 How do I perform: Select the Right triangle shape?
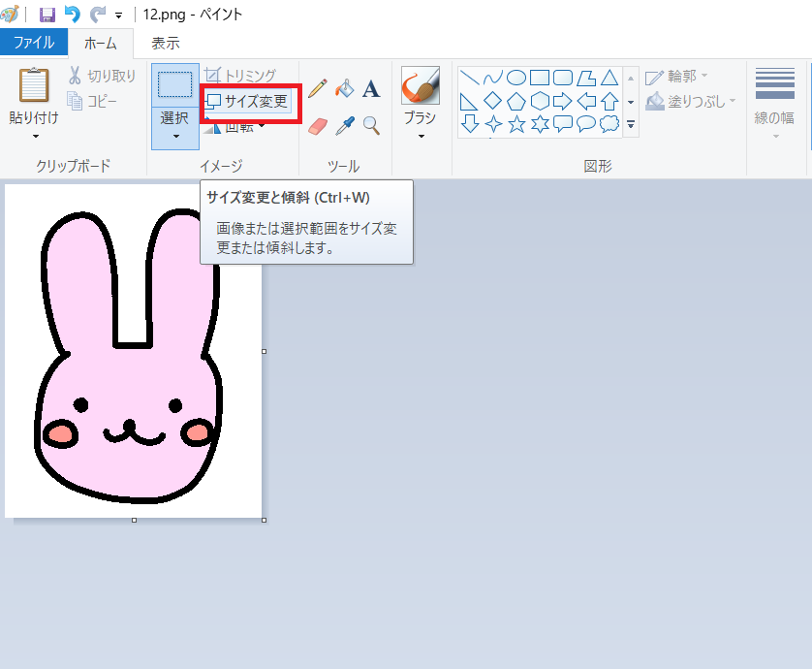(469, 101)
